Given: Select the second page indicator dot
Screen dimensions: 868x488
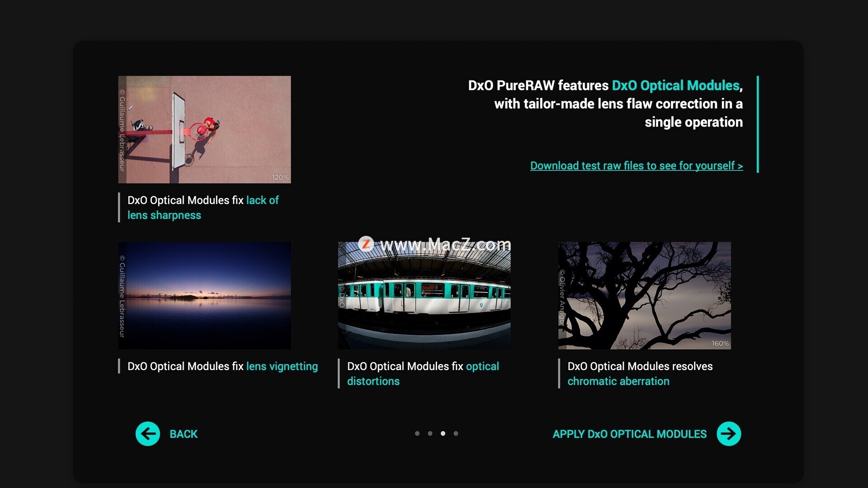Looking at the screenshot, I should click(x=430, y=433).
